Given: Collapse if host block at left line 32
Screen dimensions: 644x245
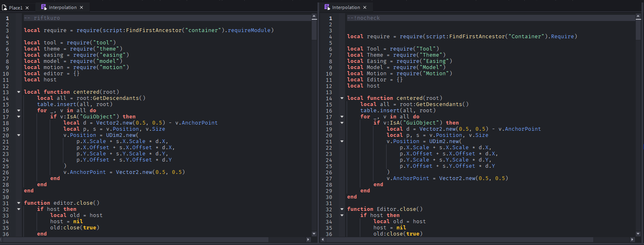Looking at the screenshot, I should click(x=19, y=209).
